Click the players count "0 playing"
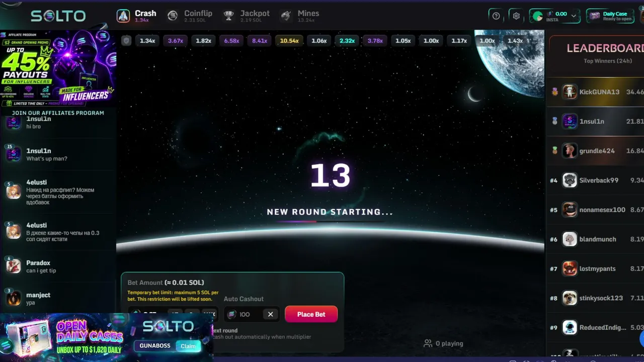This screenshot has height=362, width=644. (x=443, y=343)
